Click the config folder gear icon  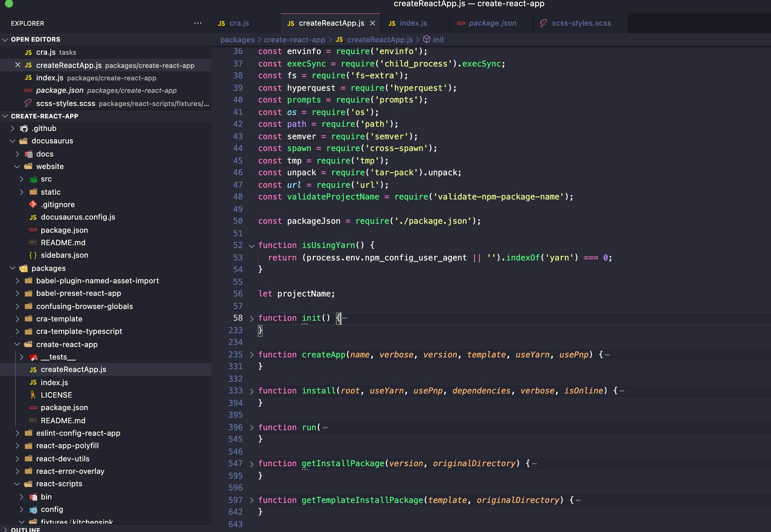click(34, 509)
